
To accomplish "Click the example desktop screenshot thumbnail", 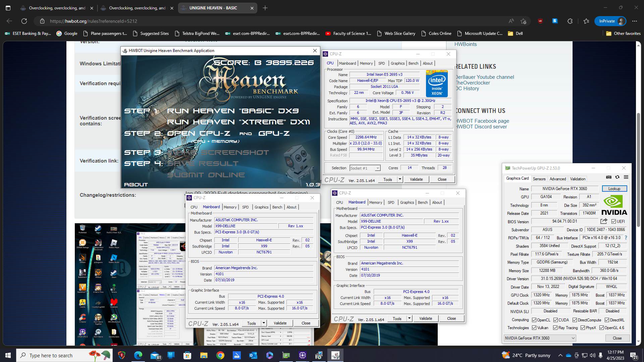I will (256, 284).
